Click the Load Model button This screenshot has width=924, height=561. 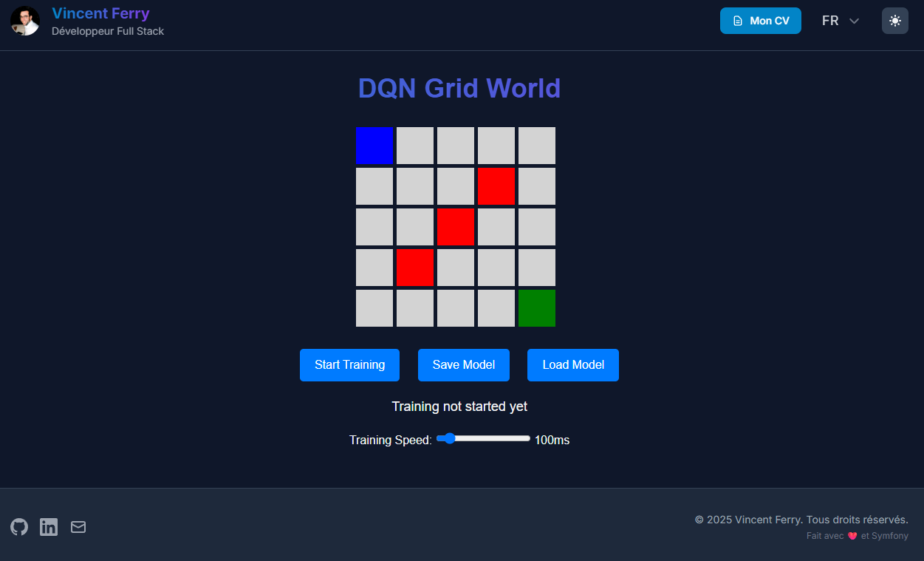pyautogui.click(x=572, y=365)
